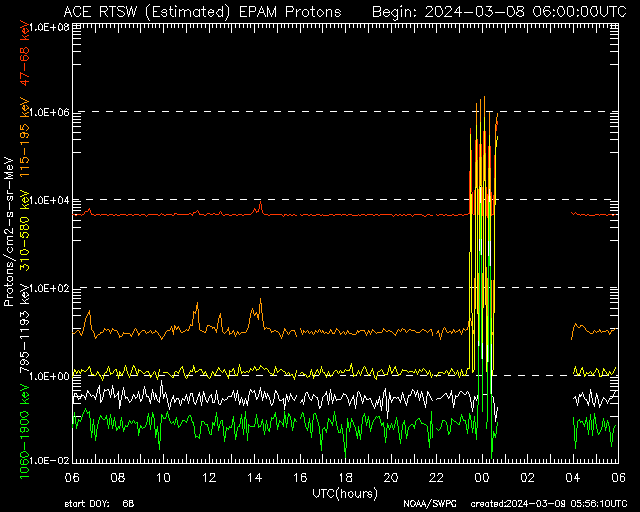Click the 14 hour mark on x-axis
The height and width of the screenshot is (512, 640).
point(254,477)
